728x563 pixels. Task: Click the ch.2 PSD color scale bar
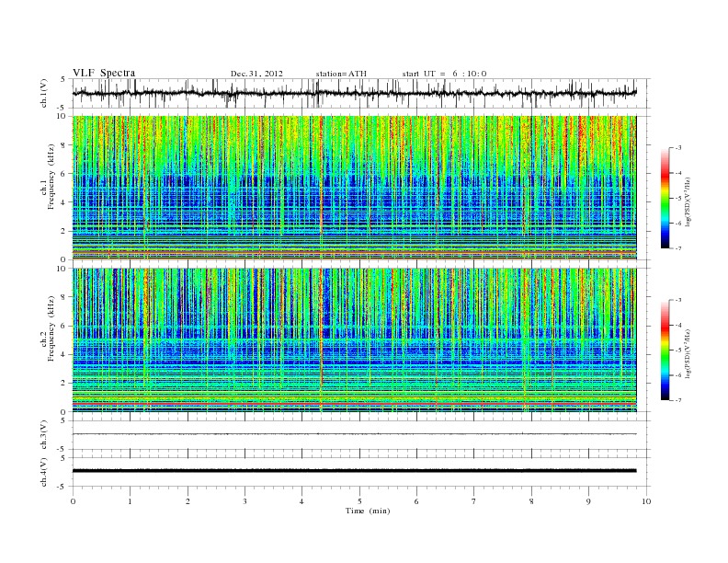point(665,350)
